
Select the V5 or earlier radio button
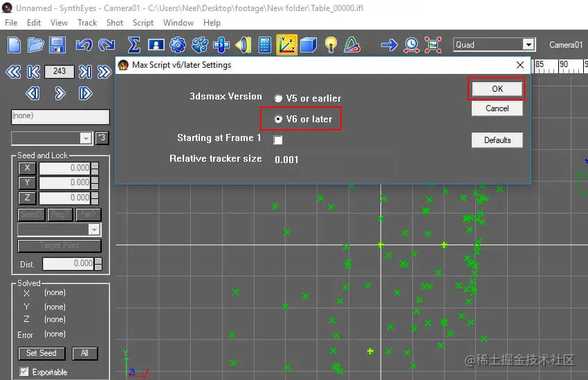pos(278,99)
